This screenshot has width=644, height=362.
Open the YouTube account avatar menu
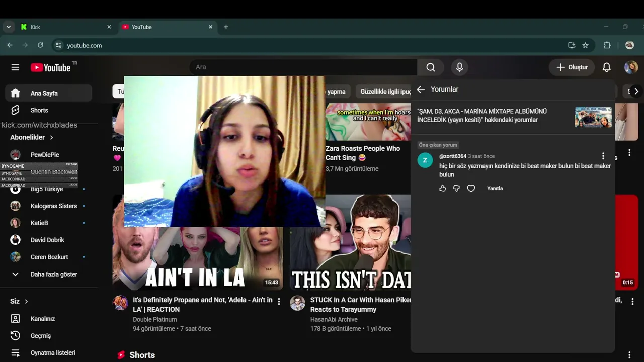[x=631, y=67]
